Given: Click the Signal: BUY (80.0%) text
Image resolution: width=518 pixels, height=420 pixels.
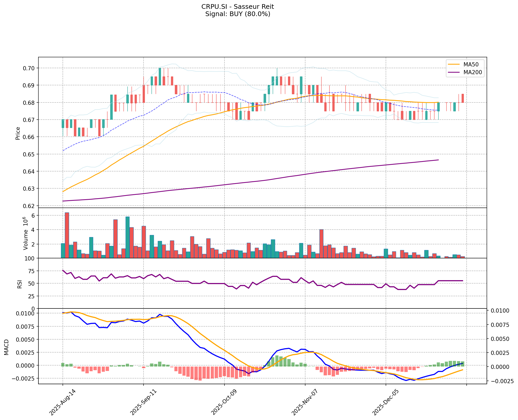Looking at the screenshot, I should coord(237,14).
